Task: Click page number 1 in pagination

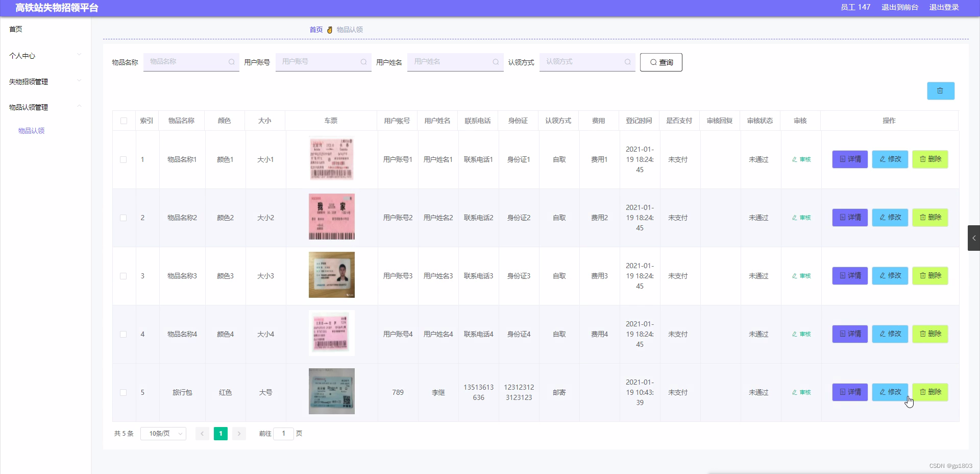Action: 220,434
